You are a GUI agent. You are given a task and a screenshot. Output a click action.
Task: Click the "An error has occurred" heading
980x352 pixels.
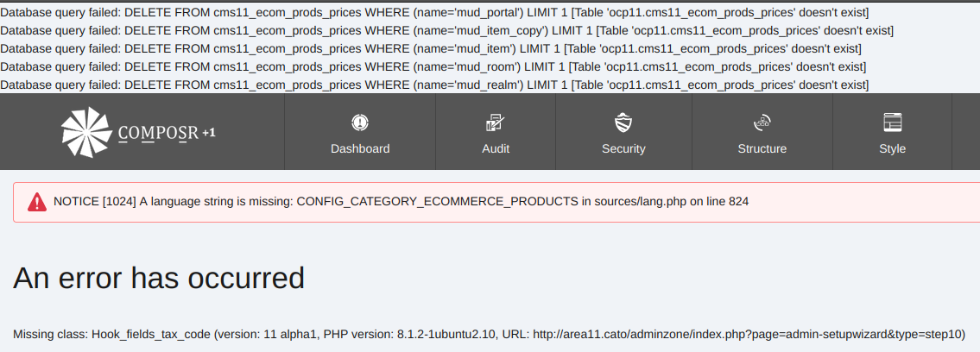click(x=159, y=278)
